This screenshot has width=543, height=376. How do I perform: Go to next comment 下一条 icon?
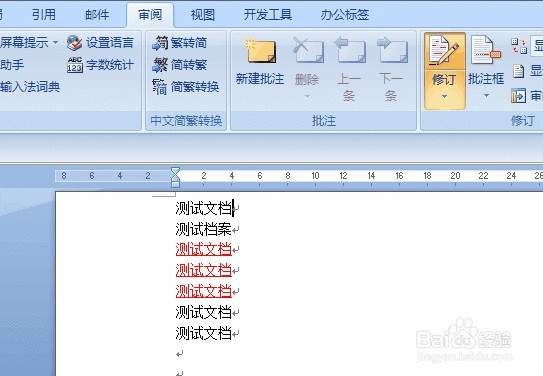[392, 50]
